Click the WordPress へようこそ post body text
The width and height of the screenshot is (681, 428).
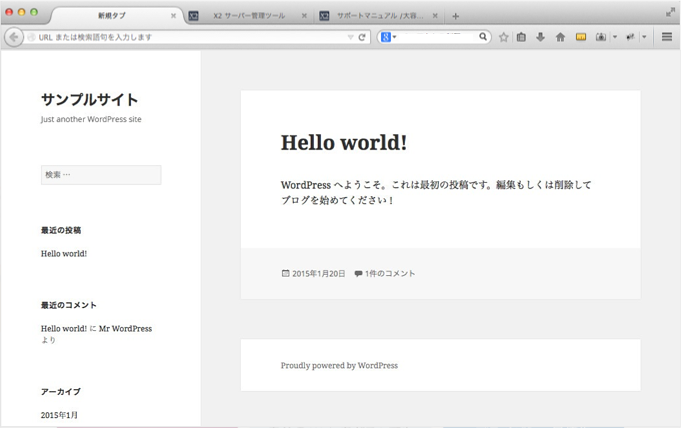436,192
